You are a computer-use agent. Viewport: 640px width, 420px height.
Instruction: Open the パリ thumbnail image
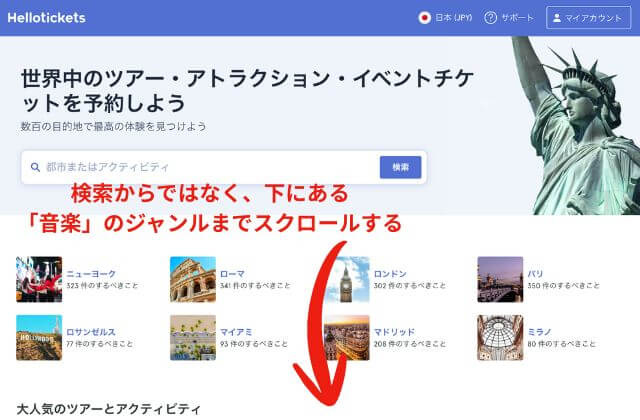click(500, 280)
